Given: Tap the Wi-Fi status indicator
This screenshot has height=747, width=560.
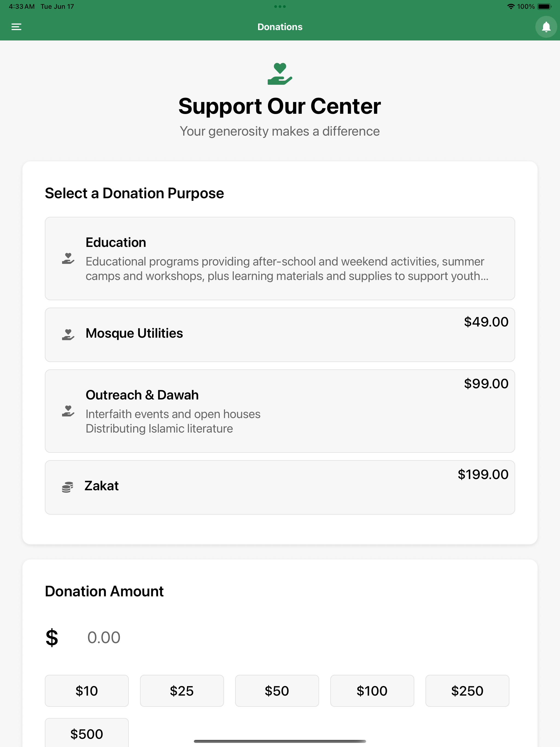Looking at the screenshot, I should (511, 6).
